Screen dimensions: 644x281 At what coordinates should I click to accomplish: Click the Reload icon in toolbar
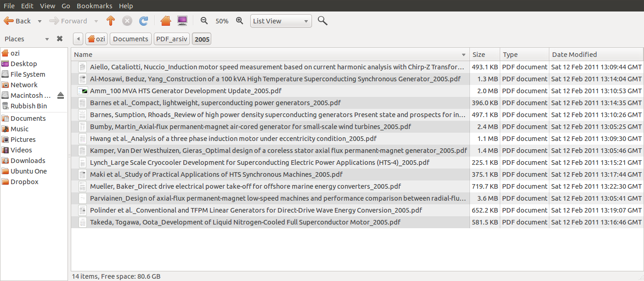[x=144, y=21]
